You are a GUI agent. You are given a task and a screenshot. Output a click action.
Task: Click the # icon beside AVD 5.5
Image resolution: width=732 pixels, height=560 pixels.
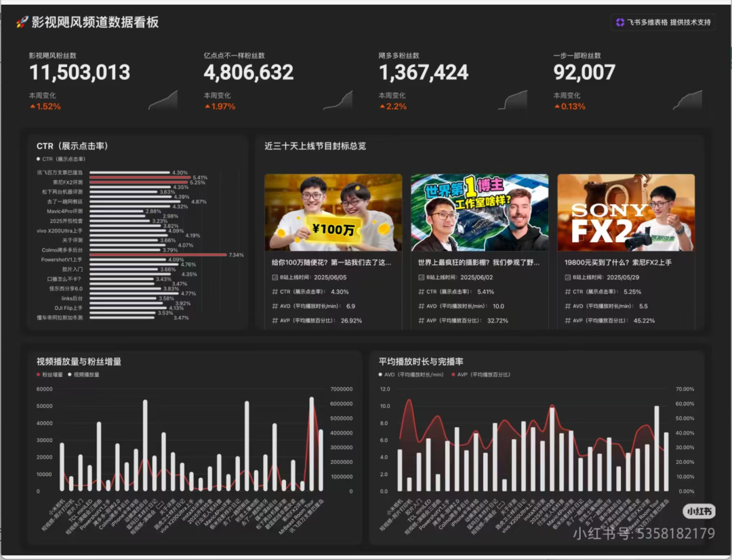coord(568,306)
